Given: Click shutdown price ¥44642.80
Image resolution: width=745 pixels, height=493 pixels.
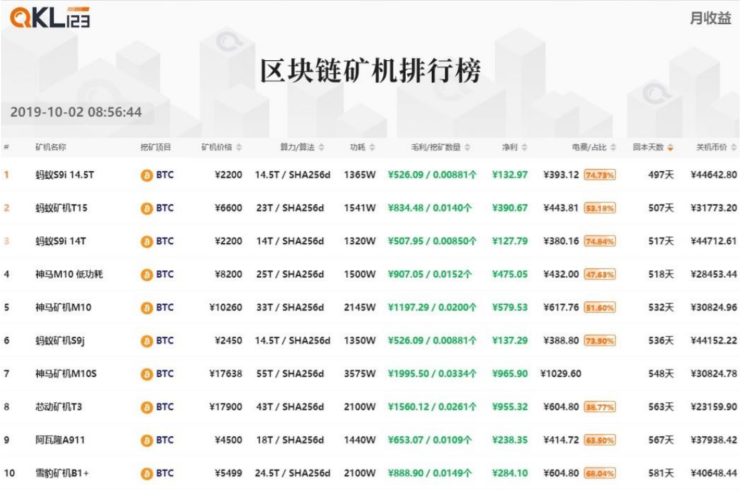Looking at the screenshot, I should [x=714, y=175].
